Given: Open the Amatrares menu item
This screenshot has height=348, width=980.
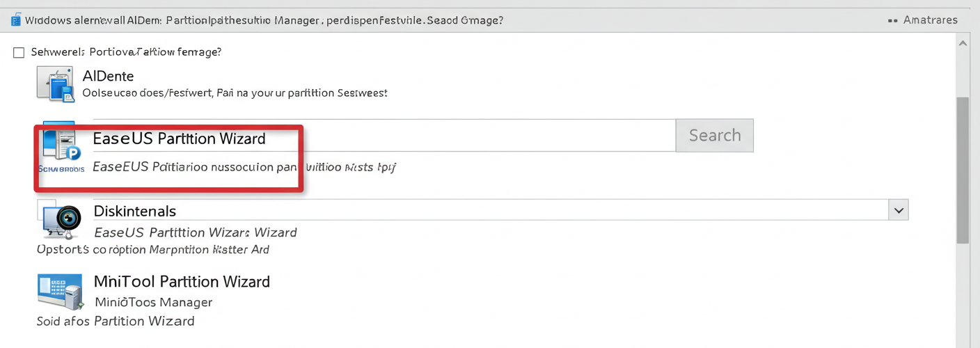Looking at the screenshot, I should click(x=930, y=20).
